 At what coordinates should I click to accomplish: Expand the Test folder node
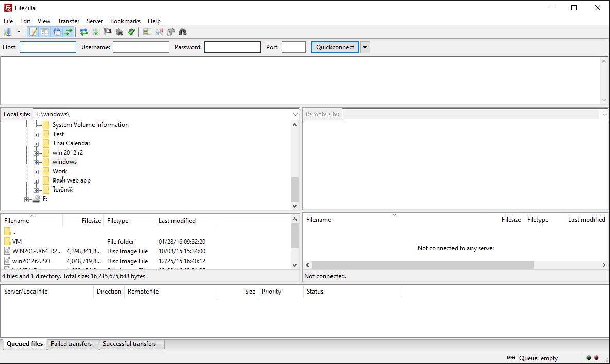(36, 135)
